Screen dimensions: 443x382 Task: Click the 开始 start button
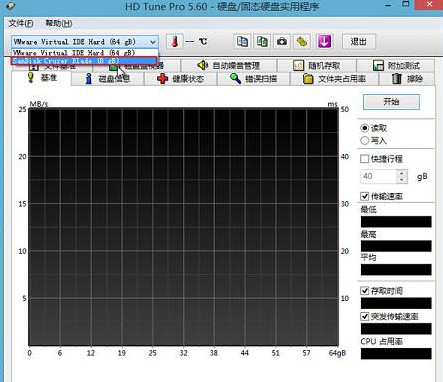[x=391, y=102]
